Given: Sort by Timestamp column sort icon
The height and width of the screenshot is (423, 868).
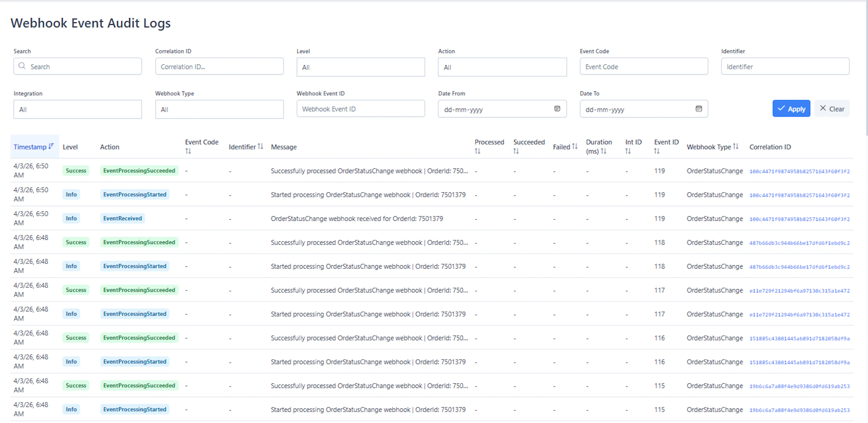Looking at the screenshot, I should tap(51, 146).
